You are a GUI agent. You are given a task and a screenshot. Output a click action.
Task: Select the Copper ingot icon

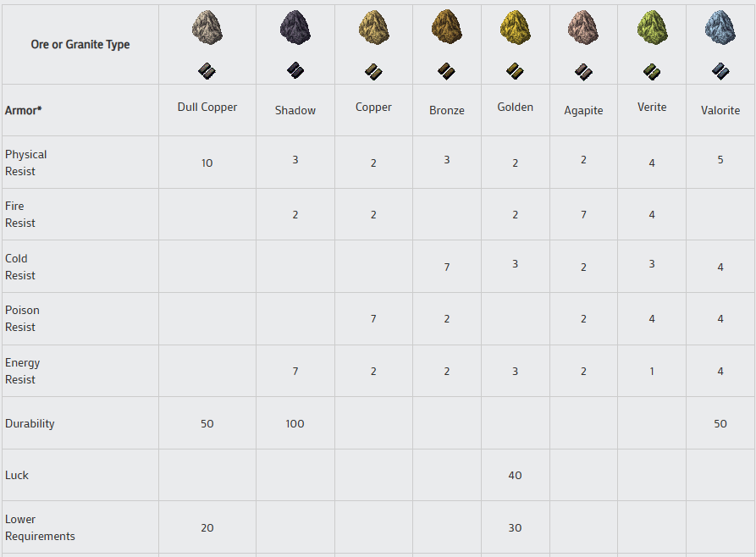(373, 72)
